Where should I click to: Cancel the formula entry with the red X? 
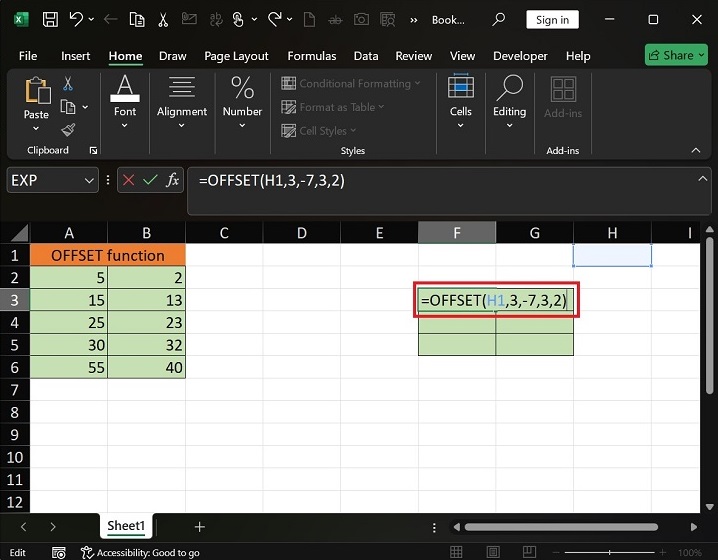129,180
